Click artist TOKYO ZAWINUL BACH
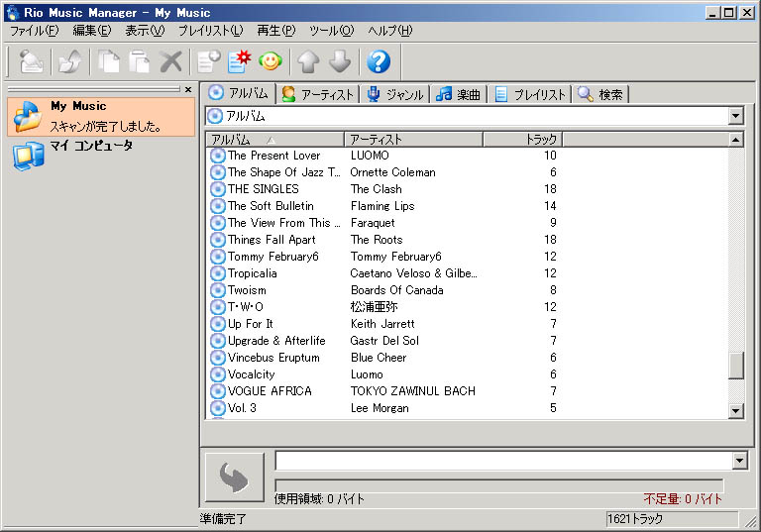 pyautogui.click(x=413, y=391)
